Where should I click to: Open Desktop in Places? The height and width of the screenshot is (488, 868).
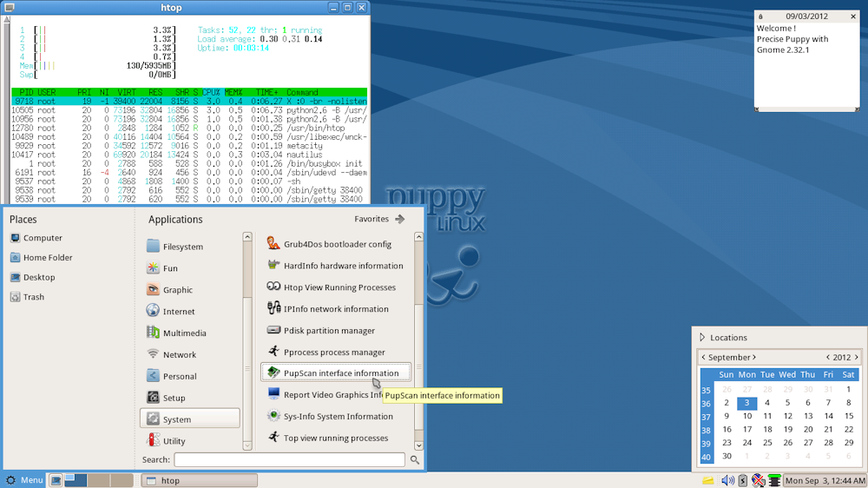(33, 278)
